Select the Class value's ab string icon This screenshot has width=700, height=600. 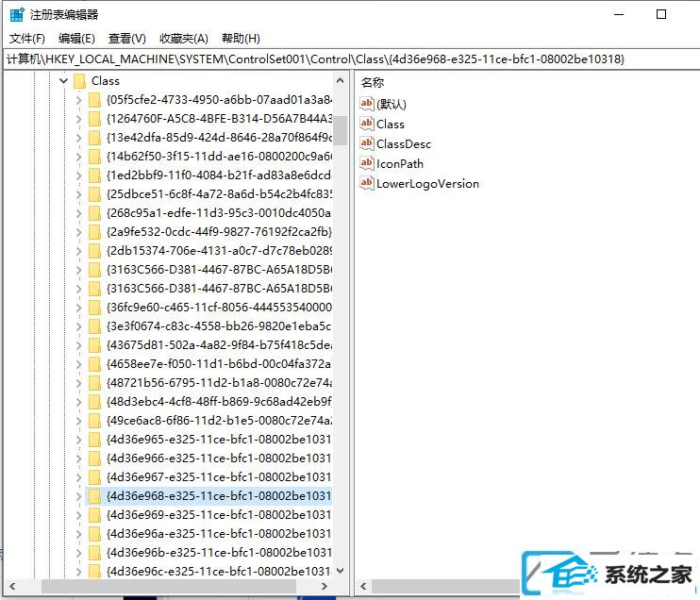click(367, 124)
